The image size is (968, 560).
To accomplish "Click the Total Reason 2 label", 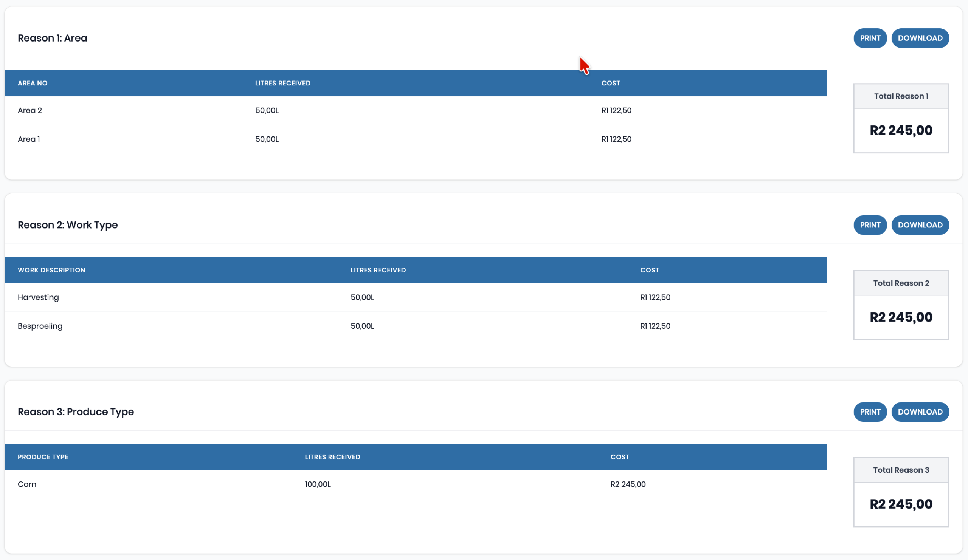I will click(x=901, y=283).
